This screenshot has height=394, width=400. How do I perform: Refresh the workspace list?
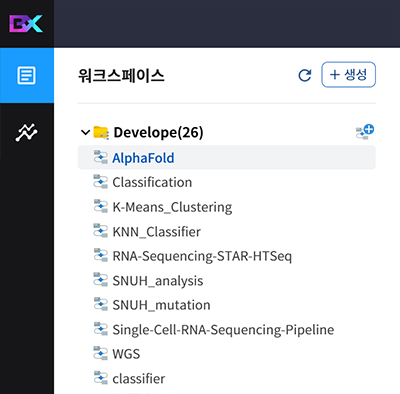[x=305, y=75]
